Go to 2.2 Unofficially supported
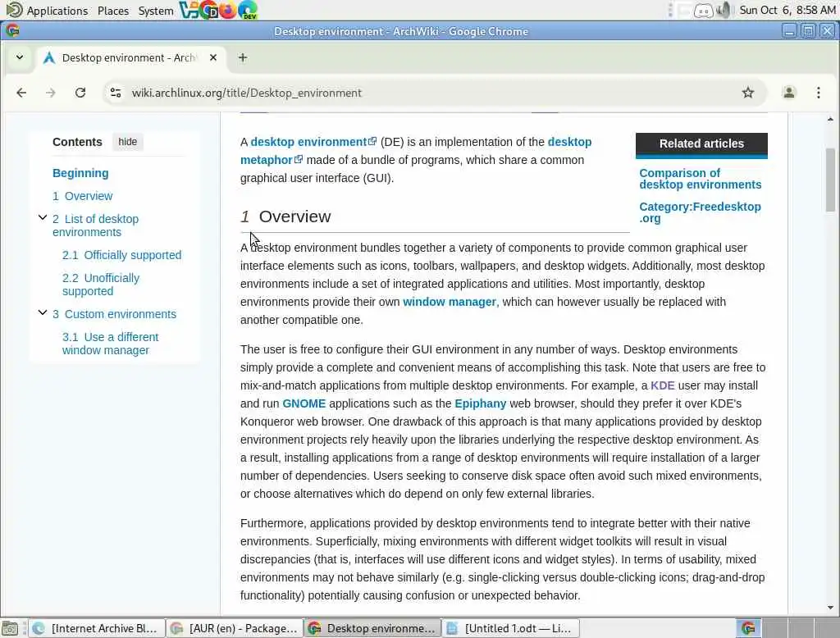Image resolution: width=840 pixels, height=638 pixels. coord(101,285)
